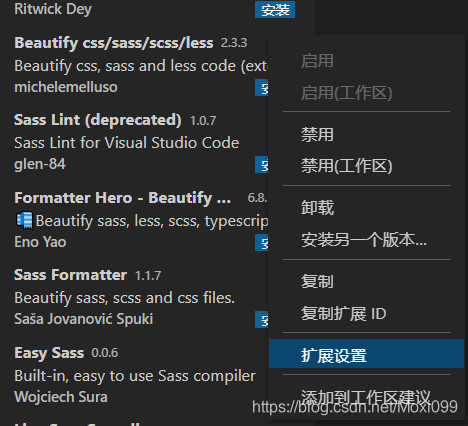Click the version number 1.0.7
Image resolution: width=468 pixels, height=426 pixels.
[203, 121]
